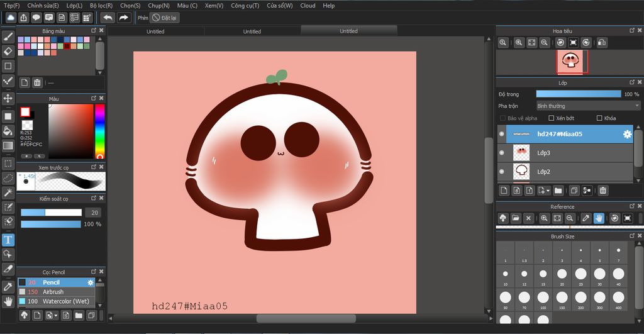Viewport: 644px width, 334px height.
Task: Zoom in within Hoa tiêu navigator panel
Action: tap(519, 42)
